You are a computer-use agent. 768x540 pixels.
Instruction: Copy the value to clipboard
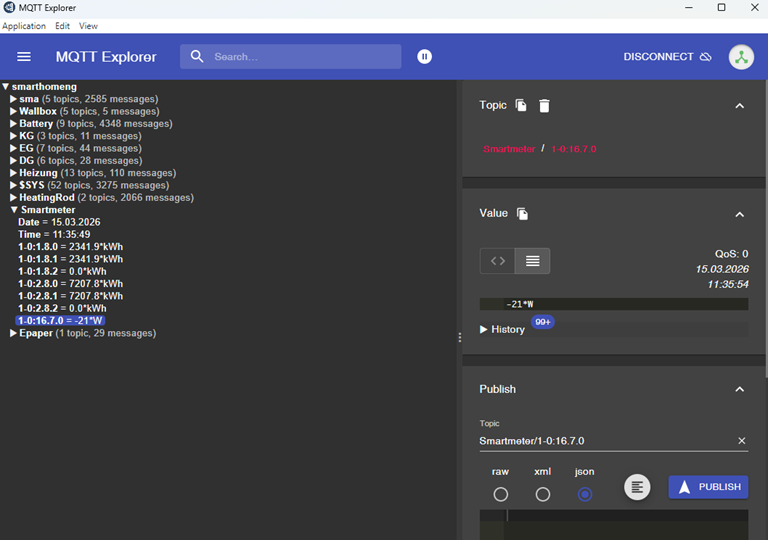[x=522, y=214]
